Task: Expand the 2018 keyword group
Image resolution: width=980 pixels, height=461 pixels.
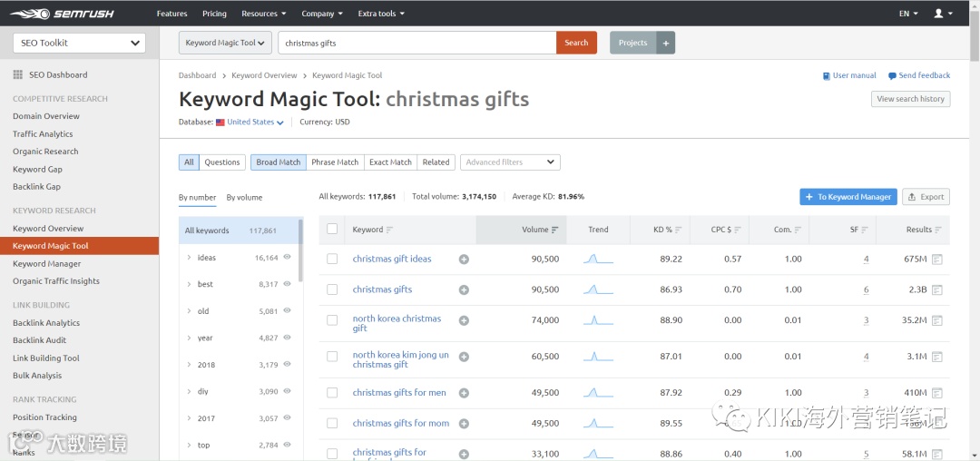Action: coord(189,365)
